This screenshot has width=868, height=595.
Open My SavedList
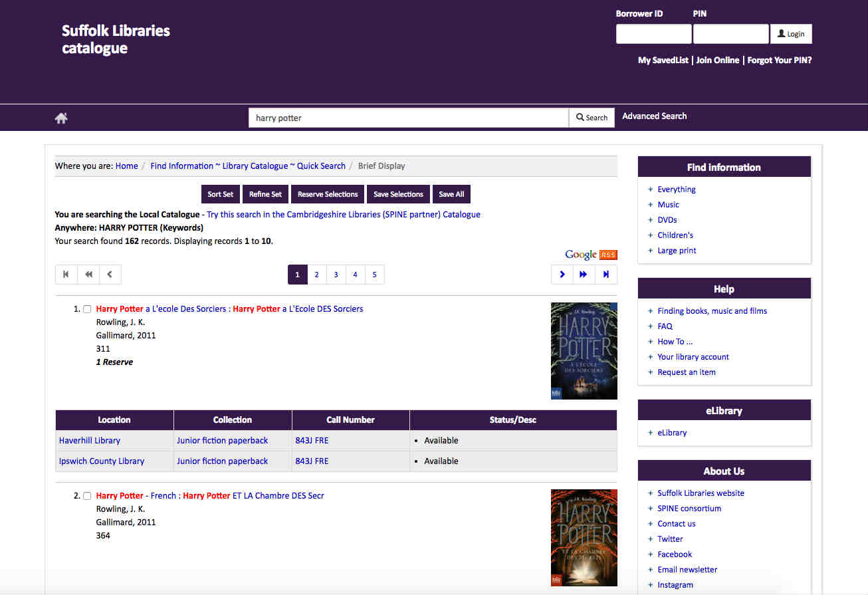coord(663,60)
